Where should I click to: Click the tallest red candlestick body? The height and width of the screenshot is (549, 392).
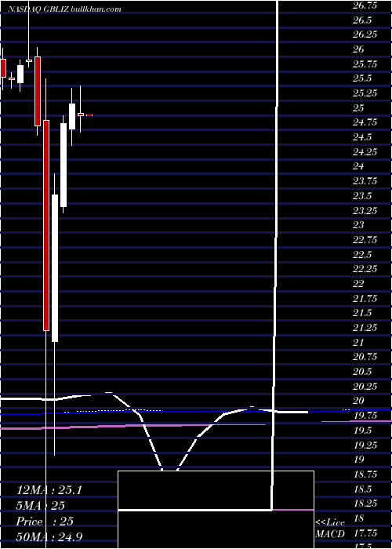46,225
